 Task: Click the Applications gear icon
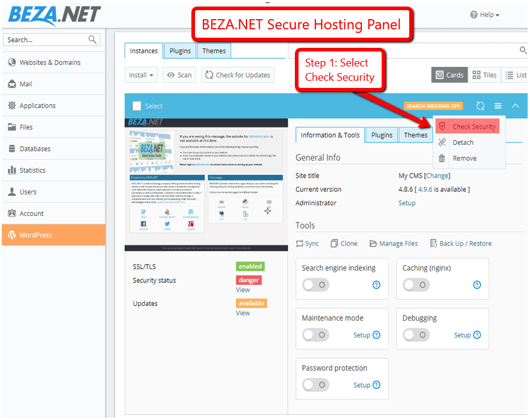12,105
